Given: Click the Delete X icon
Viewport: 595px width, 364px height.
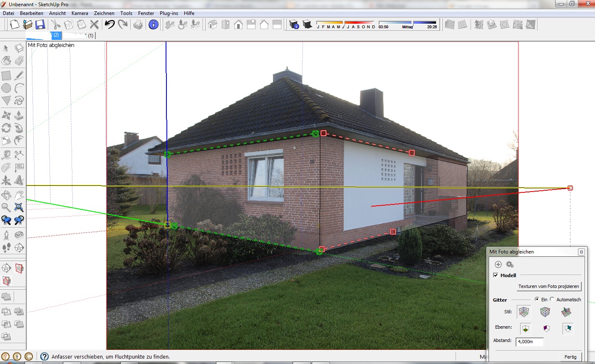Looking at the screenshot, I should coord(94,25).
